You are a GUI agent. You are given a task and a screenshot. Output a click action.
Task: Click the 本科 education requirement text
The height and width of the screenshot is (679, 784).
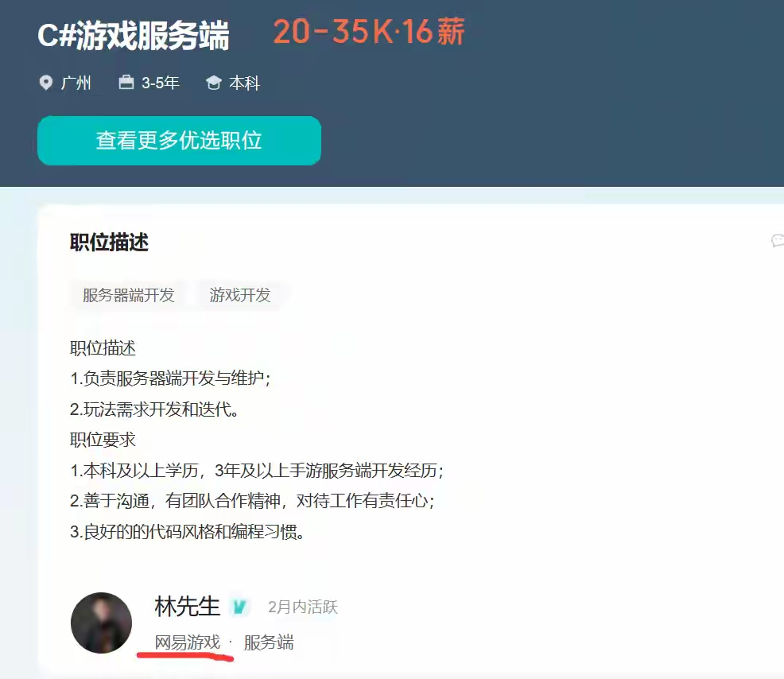(x=244, y=83)
